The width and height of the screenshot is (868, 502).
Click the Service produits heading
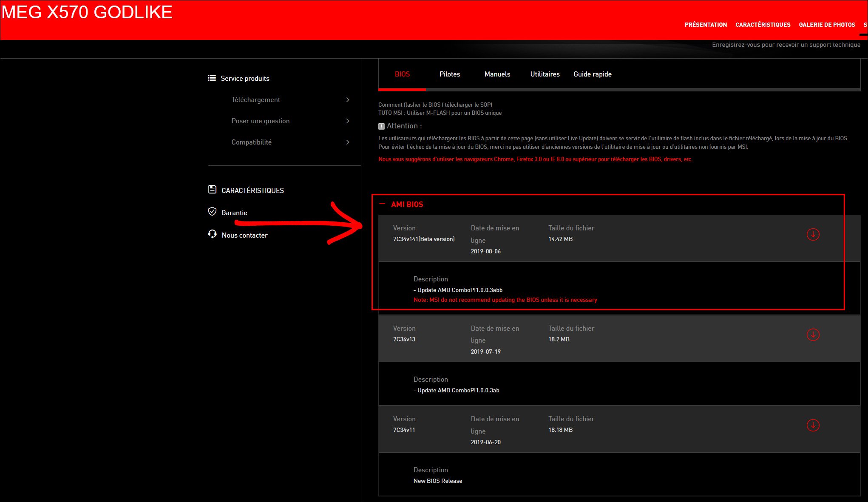point(245,78)
